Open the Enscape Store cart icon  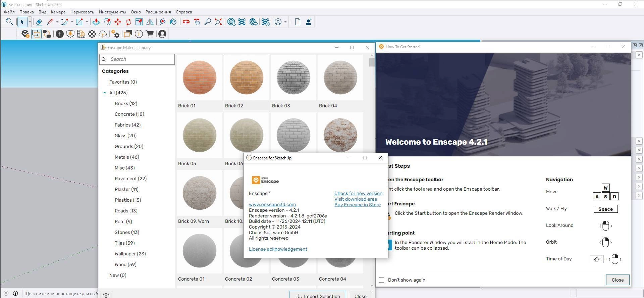pyautogui.click(x=150, y=34)
